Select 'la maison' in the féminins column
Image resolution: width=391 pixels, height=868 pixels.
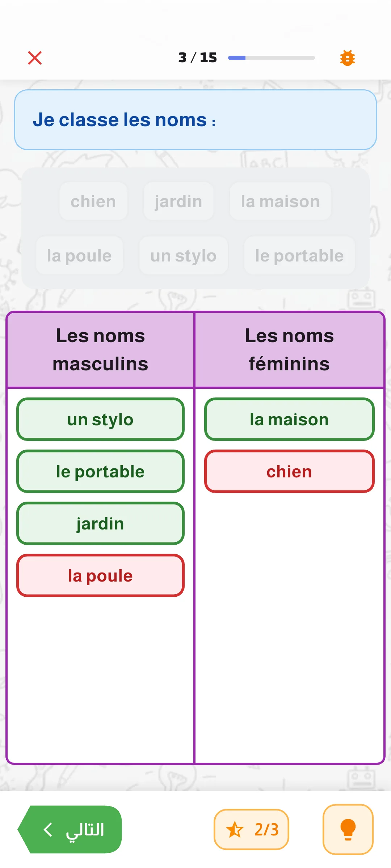289,419
